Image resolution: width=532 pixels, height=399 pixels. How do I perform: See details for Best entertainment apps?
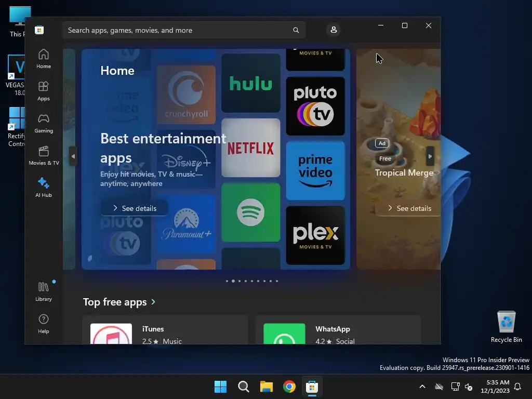pyautogui.click(x=135, y=208)
